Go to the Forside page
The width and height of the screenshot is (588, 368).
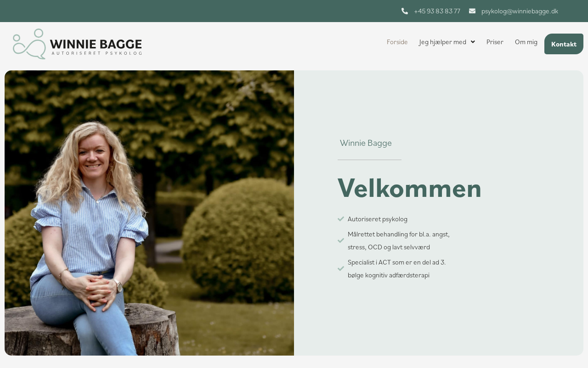(x=397, y=42)
